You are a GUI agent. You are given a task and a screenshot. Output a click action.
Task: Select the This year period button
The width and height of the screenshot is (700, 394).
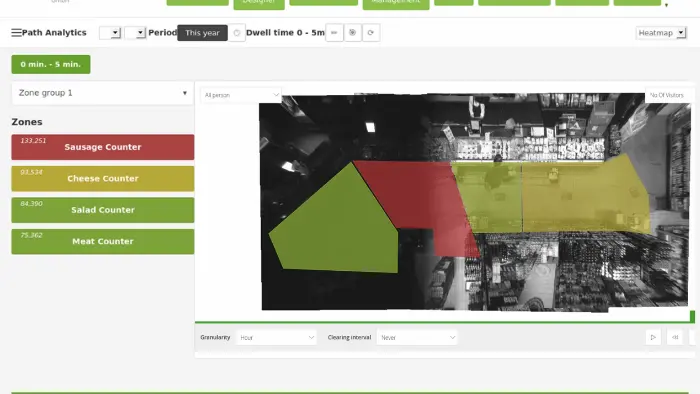pos(202,33)
